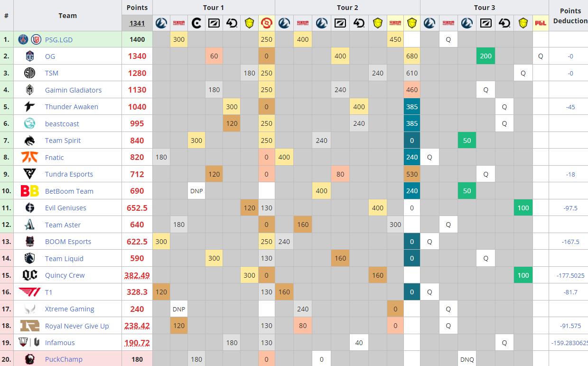Image resolution: width=588 pixels, height=366 pixels.
Task: Click the PGL icon in Tour 3 header
Action: 540,23
